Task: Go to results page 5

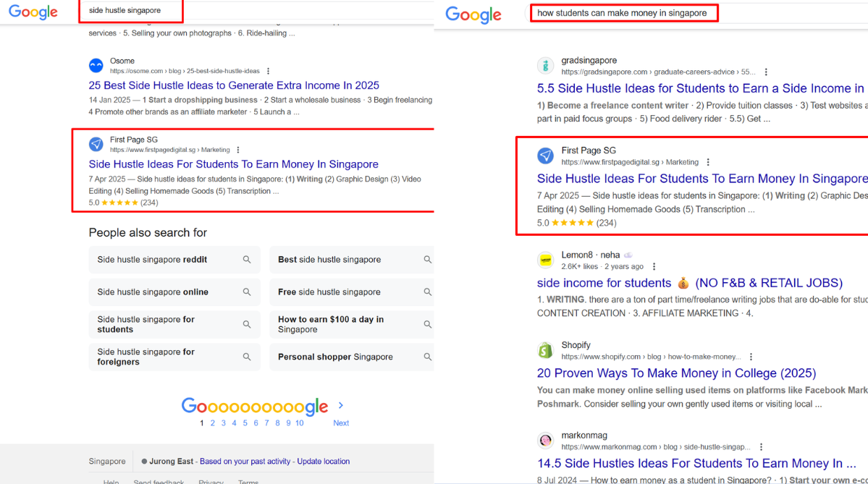Action: click(245, 423)
